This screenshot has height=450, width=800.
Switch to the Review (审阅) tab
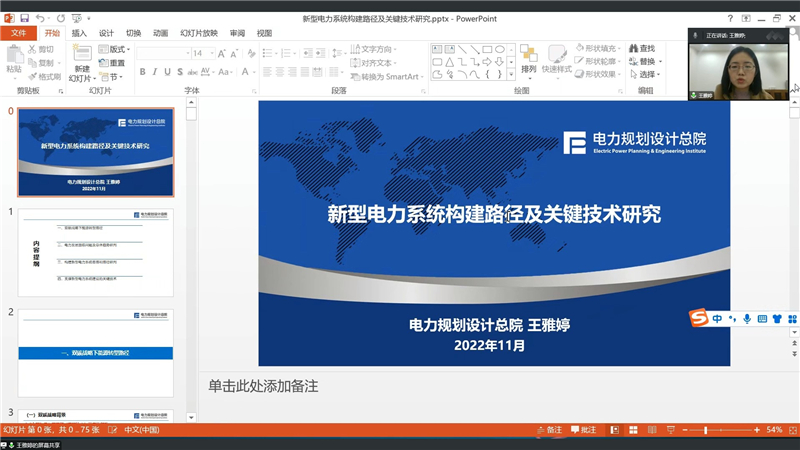pos(237,33)
